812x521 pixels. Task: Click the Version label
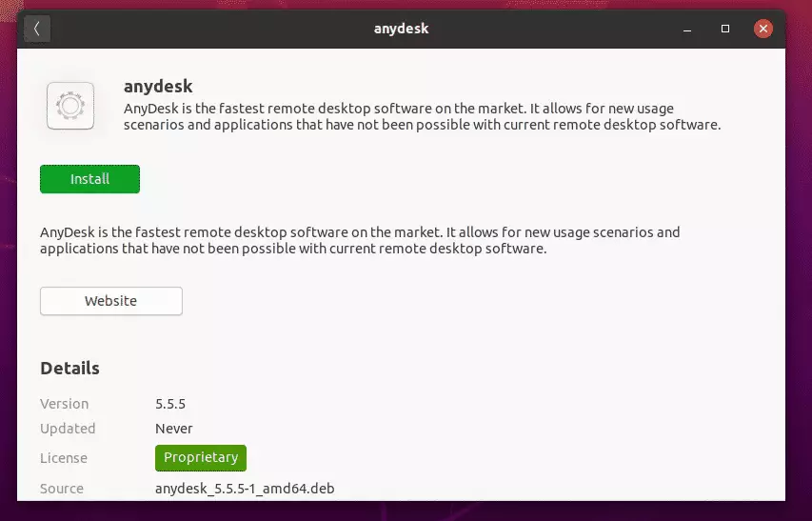tap(64, 404)
